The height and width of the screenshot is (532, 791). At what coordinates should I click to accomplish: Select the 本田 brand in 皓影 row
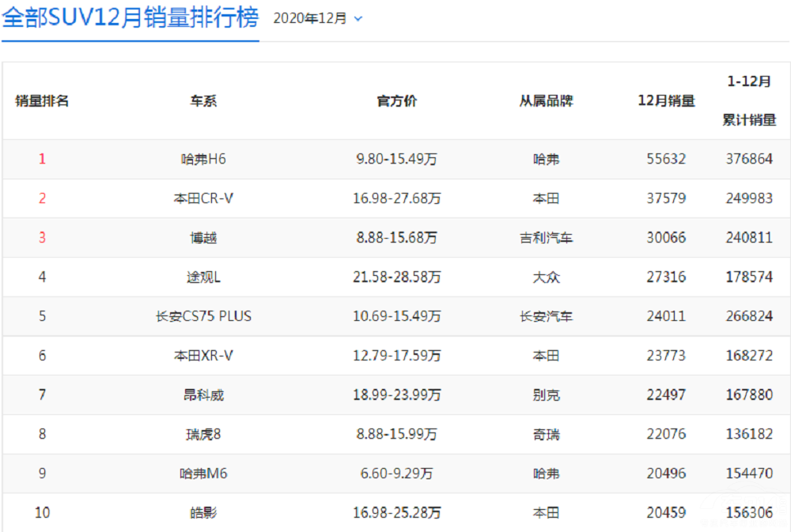pyautogui.click(x=547, y=513)
